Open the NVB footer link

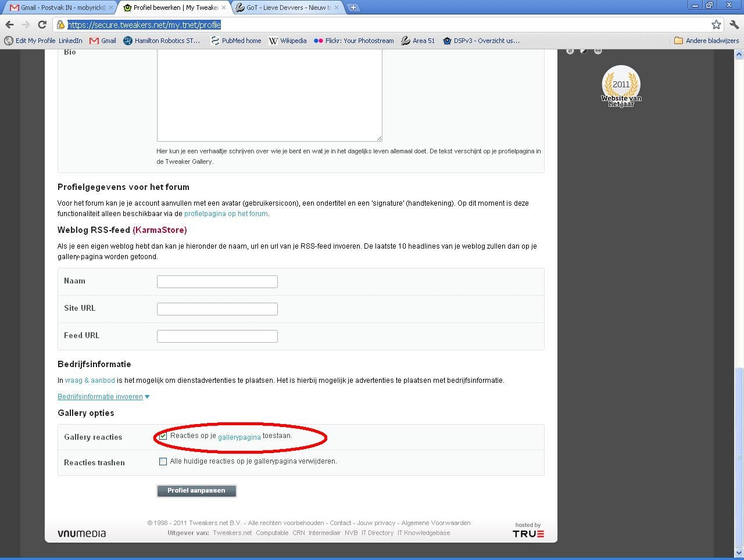pos(351,533)
